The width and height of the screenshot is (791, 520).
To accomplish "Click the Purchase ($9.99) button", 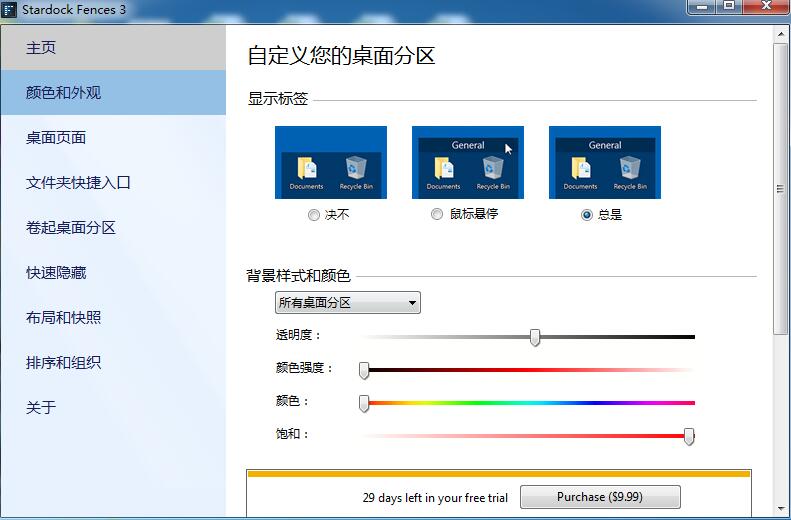I will tap(600, 497).
